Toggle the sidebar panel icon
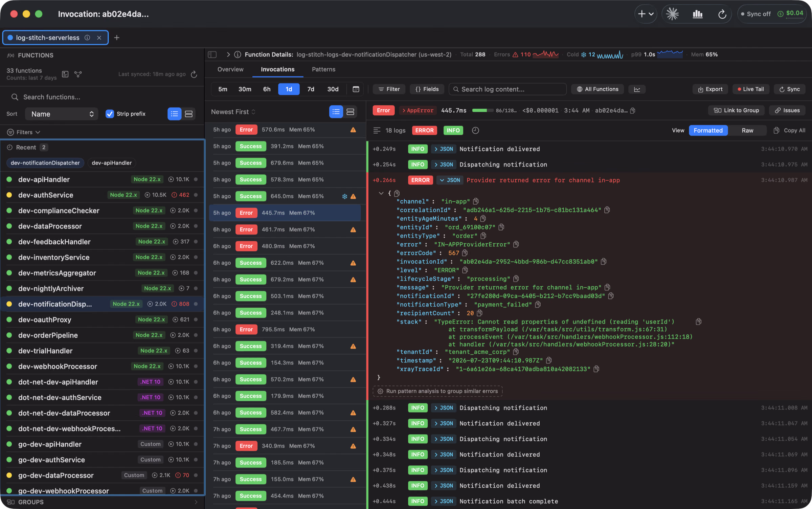 (x=212, y=54)
